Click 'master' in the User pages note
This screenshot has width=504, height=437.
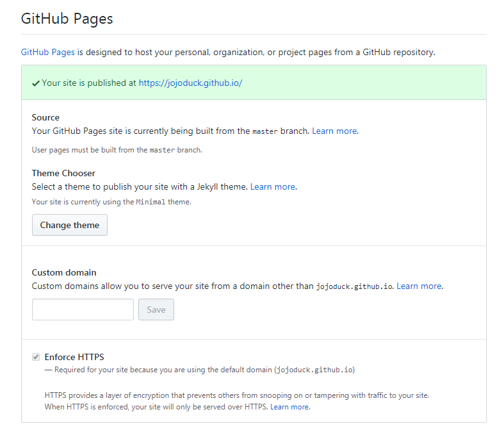[161, 150]
